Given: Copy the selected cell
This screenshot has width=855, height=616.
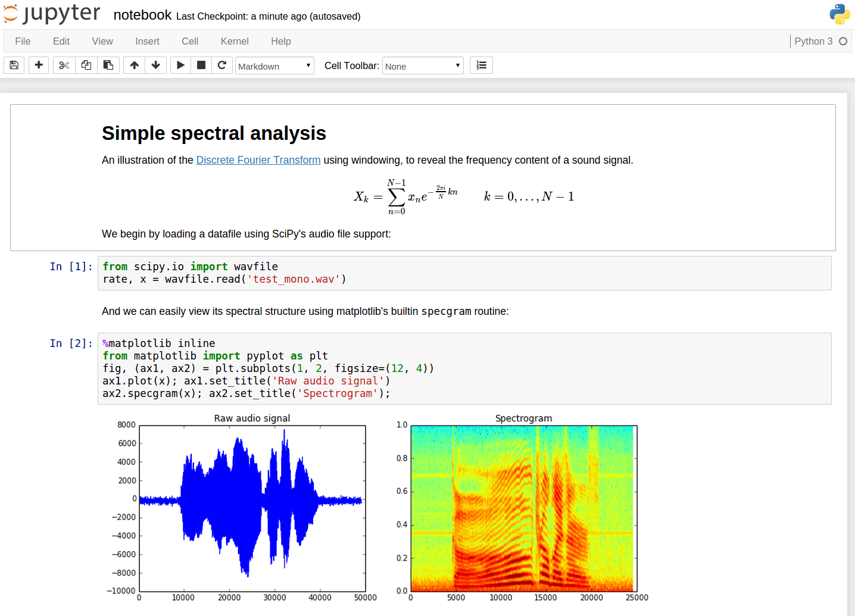Looking at the screenshot, I should pyautogui.click(x=86, y=65).
